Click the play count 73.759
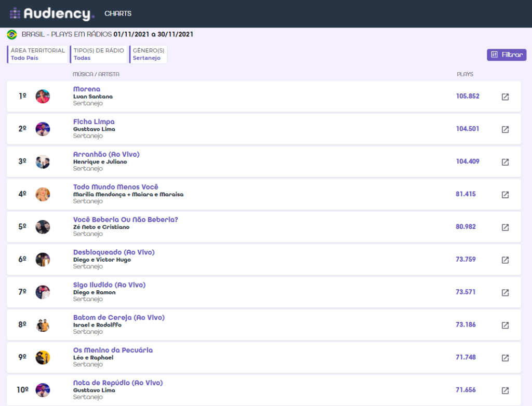 point(465,259)
